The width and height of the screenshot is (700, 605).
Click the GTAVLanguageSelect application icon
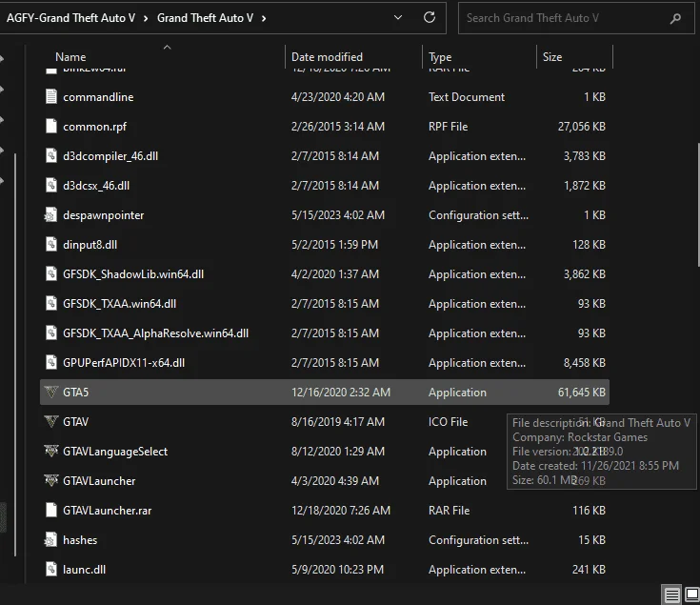51,451
